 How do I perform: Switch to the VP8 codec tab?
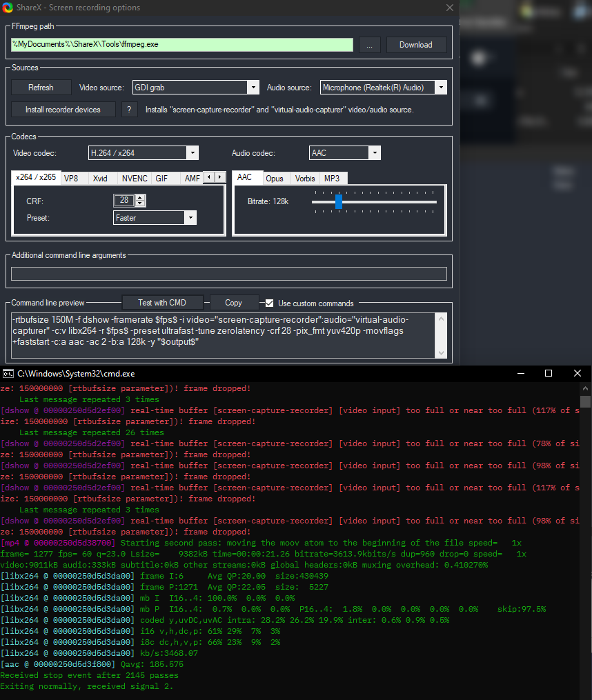click(72, 177)
